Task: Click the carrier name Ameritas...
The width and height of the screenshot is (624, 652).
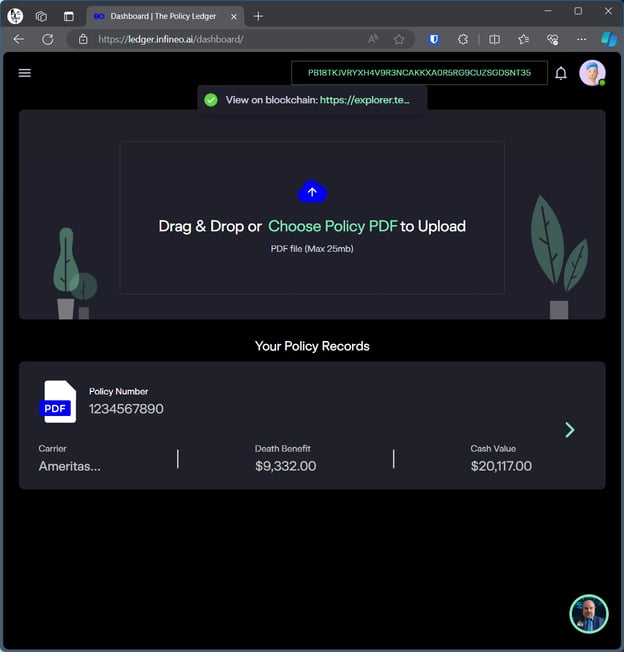Action: click(x=69, y=466)
